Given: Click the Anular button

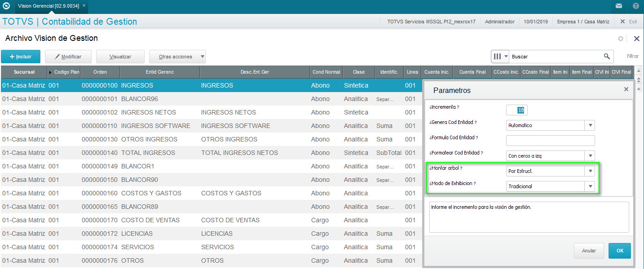Looking at the screenshot, I should click(x=589, y=251).
